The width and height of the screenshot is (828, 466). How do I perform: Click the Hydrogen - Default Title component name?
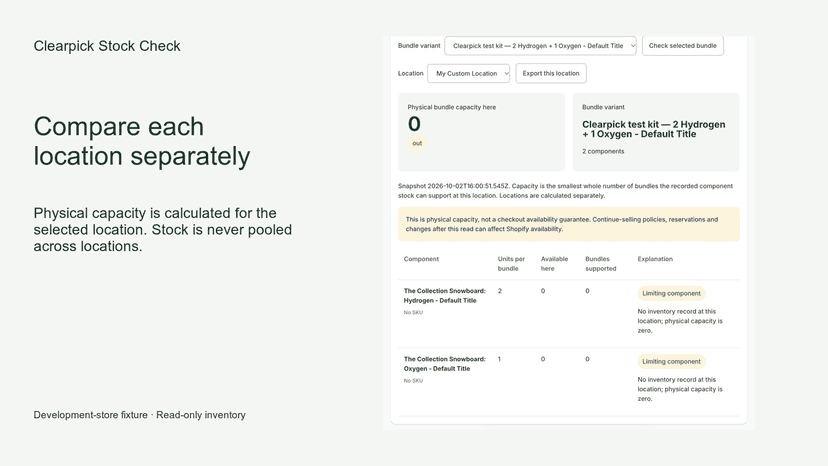coord(444,296)
